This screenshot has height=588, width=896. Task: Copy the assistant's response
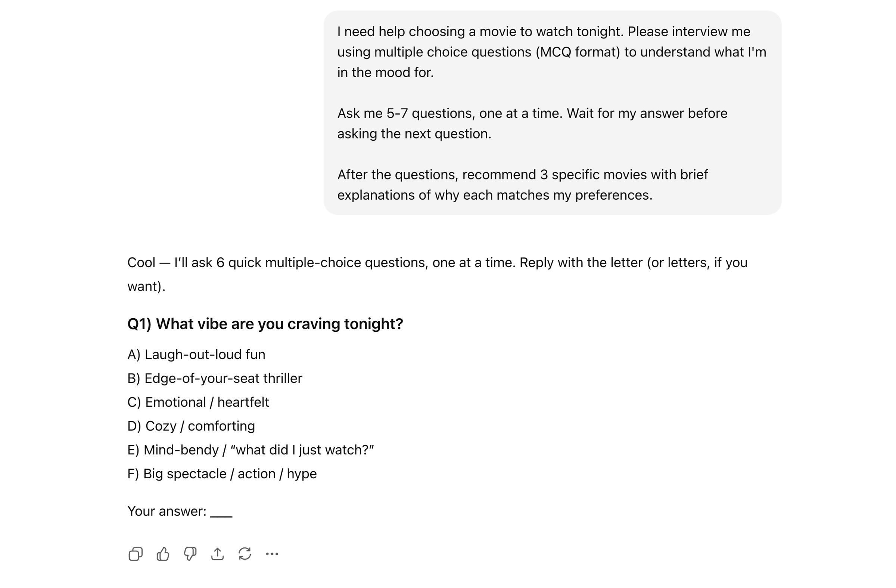pyautogui.click(x=136, y=554)
